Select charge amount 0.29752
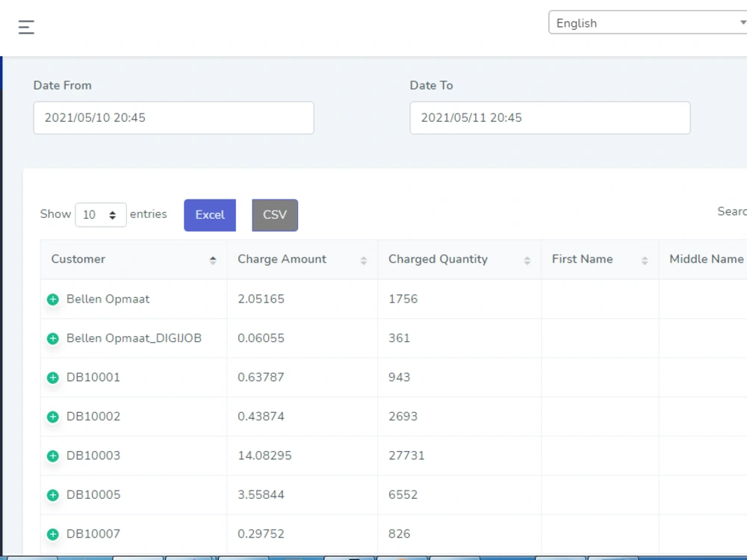The image size is (747, 560). point(261,533)
